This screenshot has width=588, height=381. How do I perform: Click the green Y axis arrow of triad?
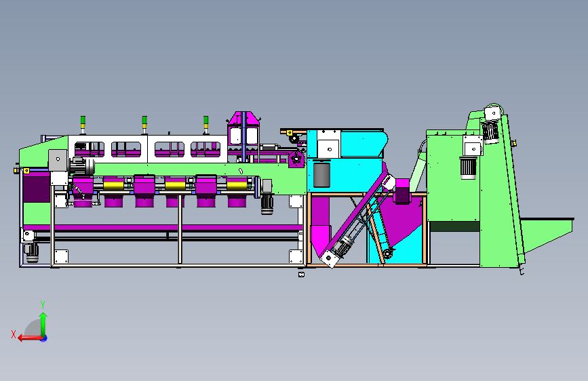tap(43, 324)
